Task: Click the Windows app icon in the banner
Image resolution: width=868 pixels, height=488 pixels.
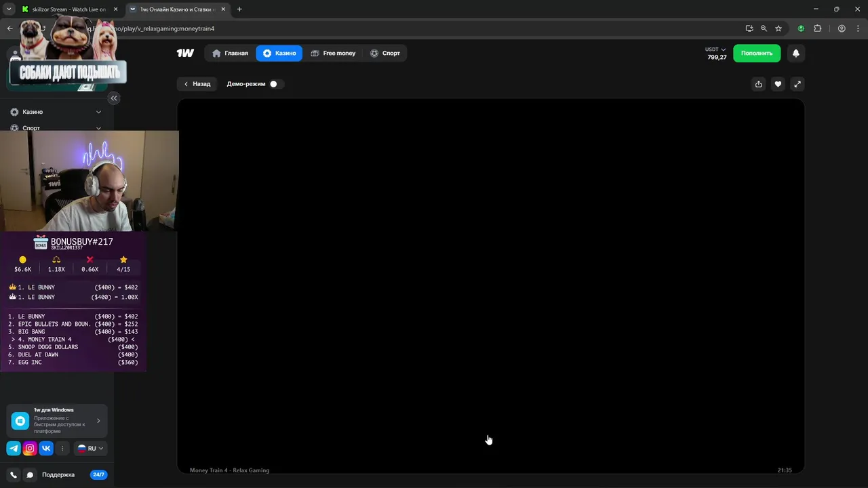Action: 20,421
